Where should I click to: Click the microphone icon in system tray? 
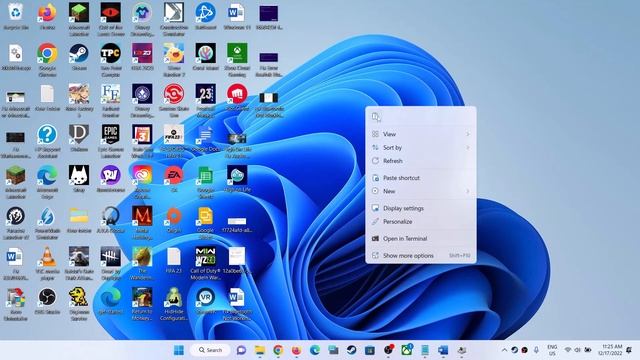click(536, 350)
